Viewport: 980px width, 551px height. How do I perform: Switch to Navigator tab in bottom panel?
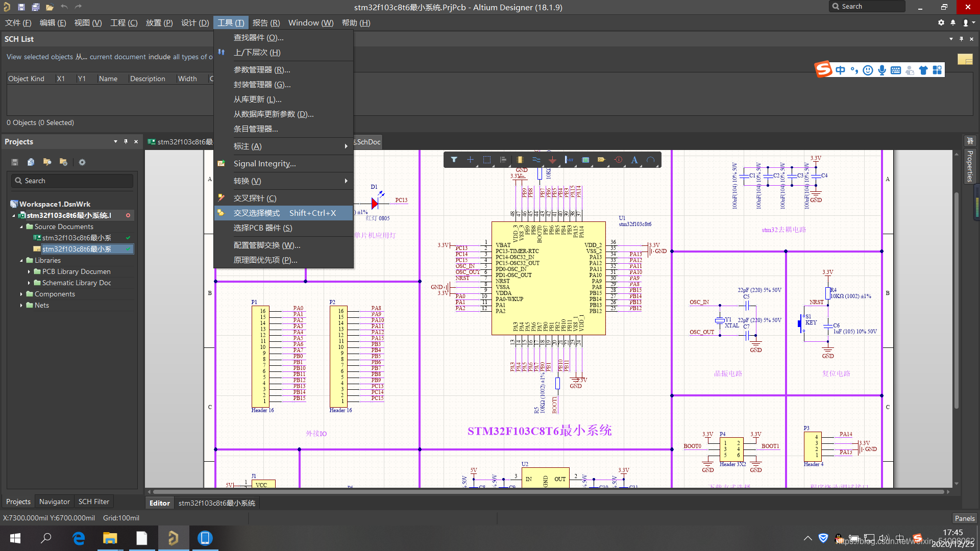(56, 501)
